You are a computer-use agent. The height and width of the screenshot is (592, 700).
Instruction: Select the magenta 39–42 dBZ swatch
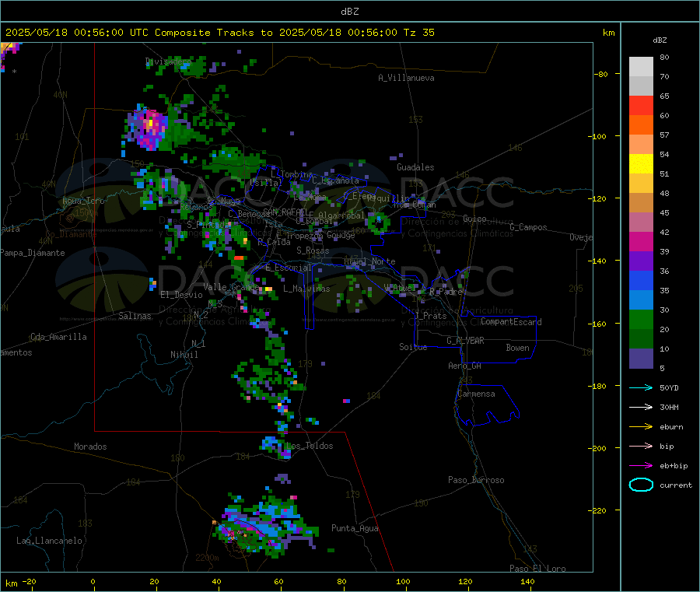click(x=641, y=241)
